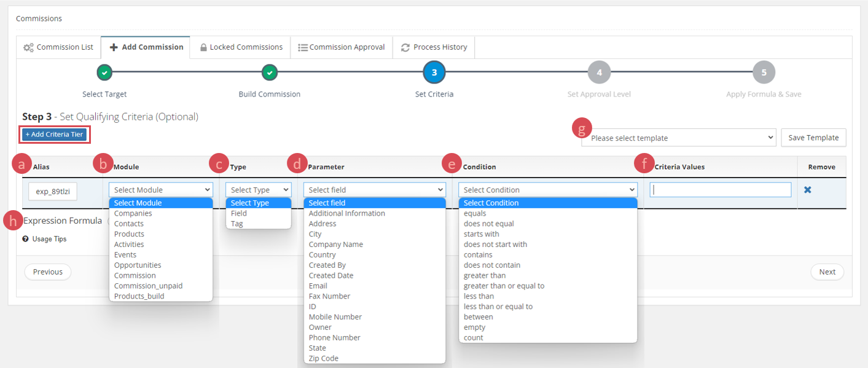This screenshot has width=868, height=368.
Task: Click the completed Select Target step circle
Action: [x=104, y=72]
